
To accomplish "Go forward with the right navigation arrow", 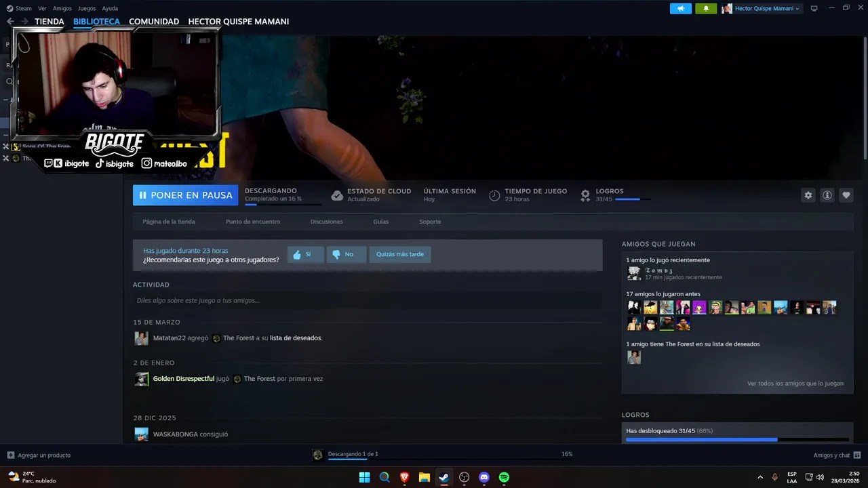I will pos(25,22).
